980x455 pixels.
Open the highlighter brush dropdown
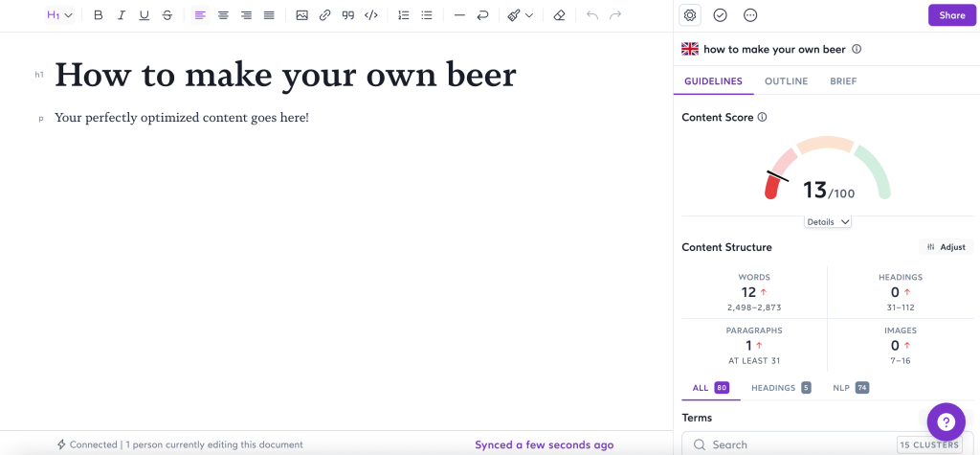pos(520,15)
